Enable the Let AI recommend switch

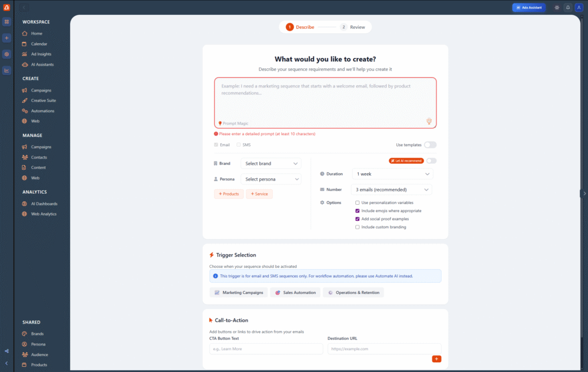pos(431,160)
